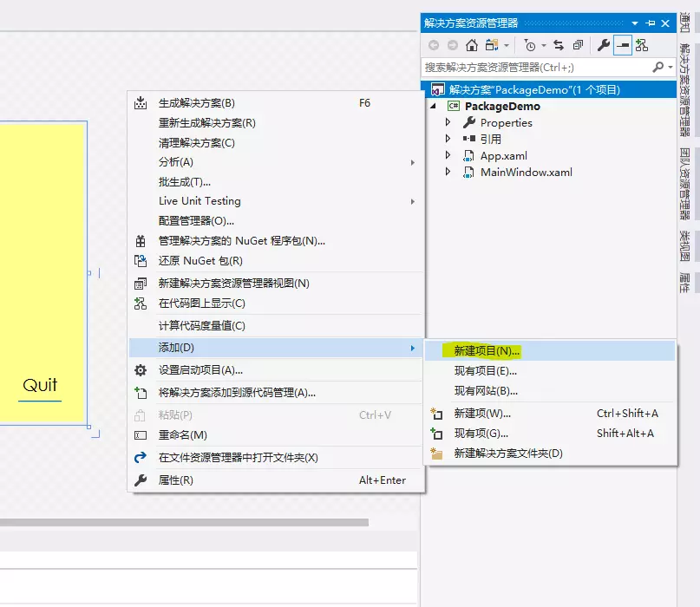Click 新建项目(N)... in the 添加 submenu

pyautogui.click(x=550, y=351)
